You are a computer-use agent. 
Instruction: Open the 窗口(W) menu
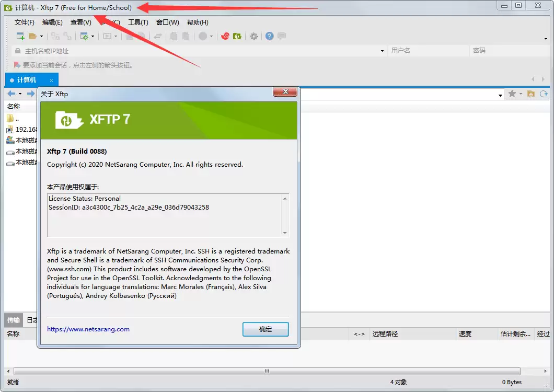coord(167,22)
